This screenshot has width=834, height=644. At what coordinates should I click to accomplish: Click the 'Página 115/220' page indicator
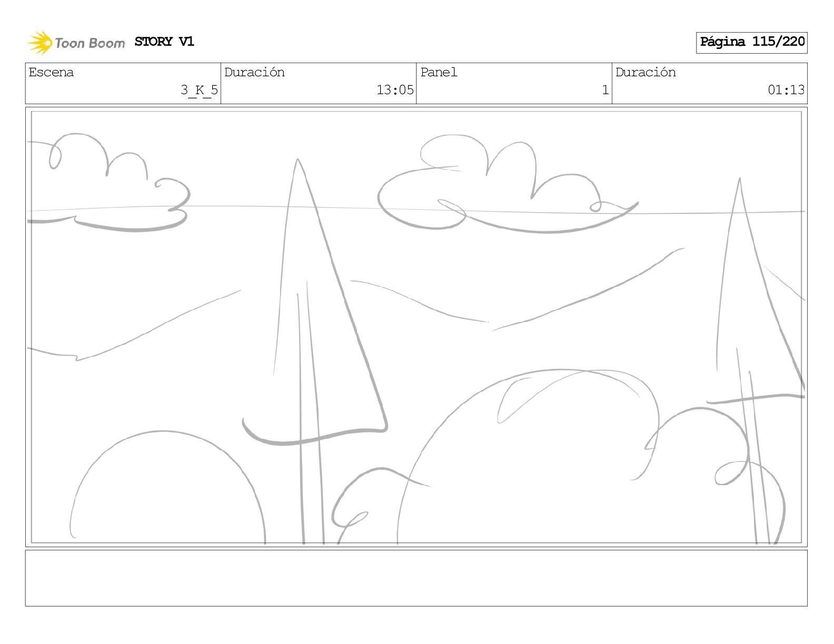pos(752,42)
